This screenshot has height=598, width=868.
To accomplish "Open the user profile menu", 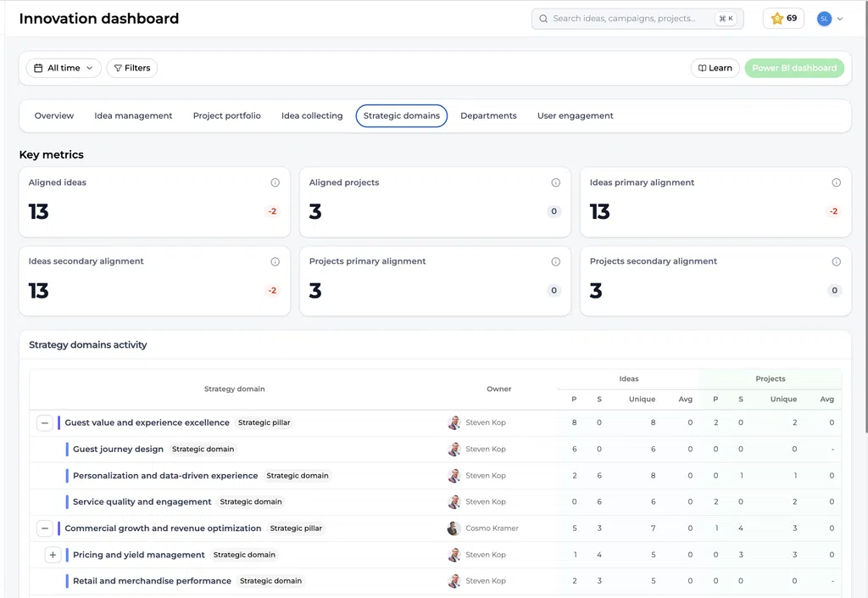I will (830, 19).
